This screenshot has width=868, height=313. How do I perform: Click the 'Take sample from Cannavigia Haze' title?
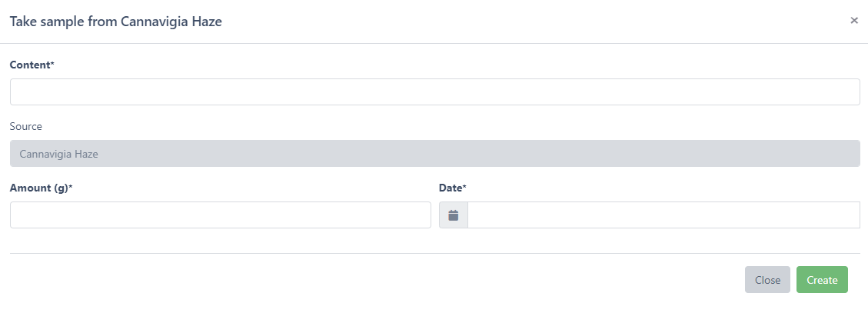coord(115,22)
